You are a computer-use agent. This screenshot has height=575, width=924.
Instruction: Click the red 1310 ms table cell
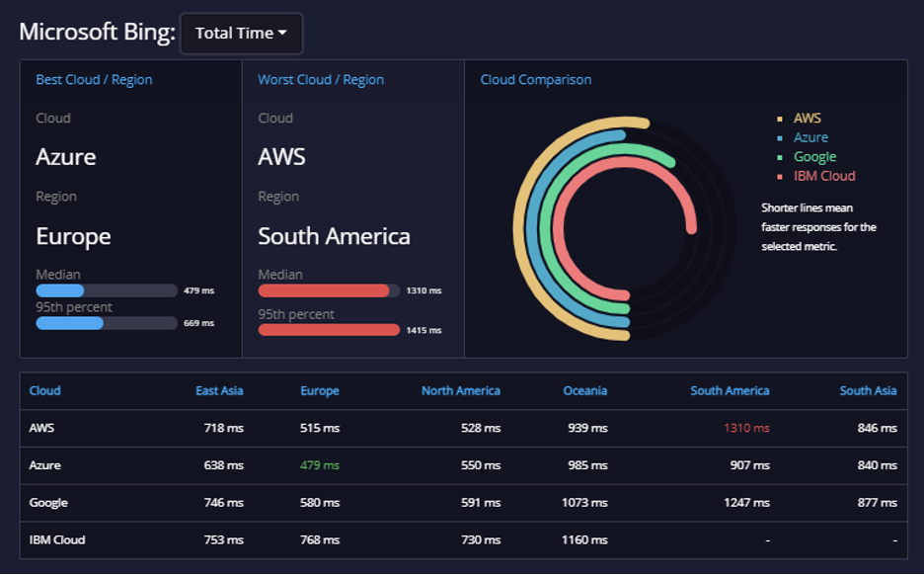click(x=746, y=428)
